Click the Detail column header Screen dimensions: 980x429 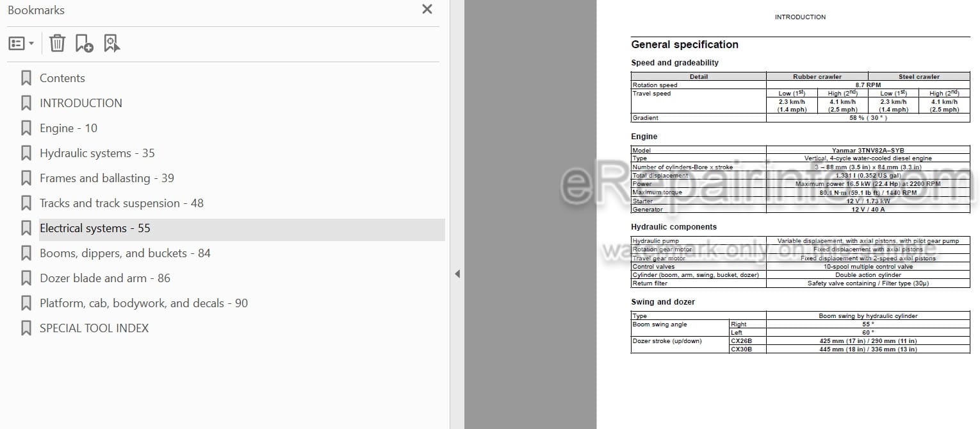coord(699,76)
